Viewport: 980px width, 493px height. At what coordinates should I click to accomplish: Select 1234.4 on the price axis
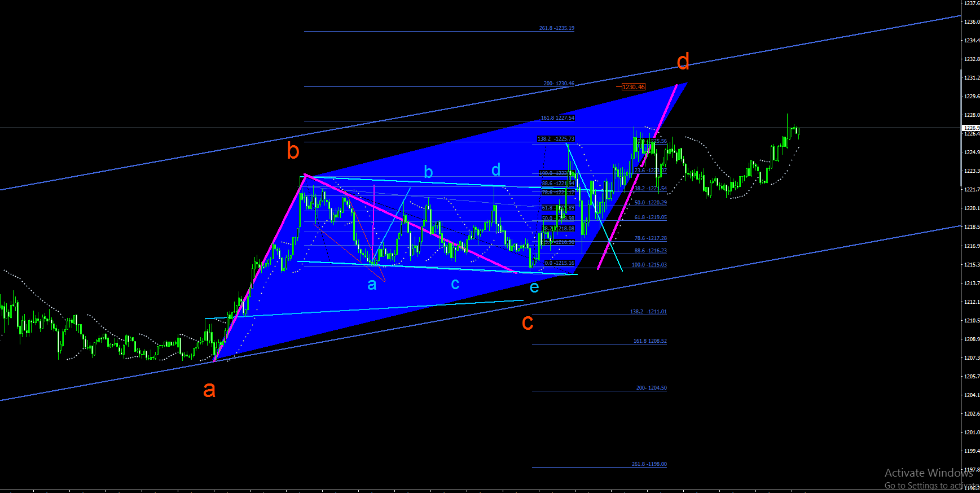(x=972, y=41)
